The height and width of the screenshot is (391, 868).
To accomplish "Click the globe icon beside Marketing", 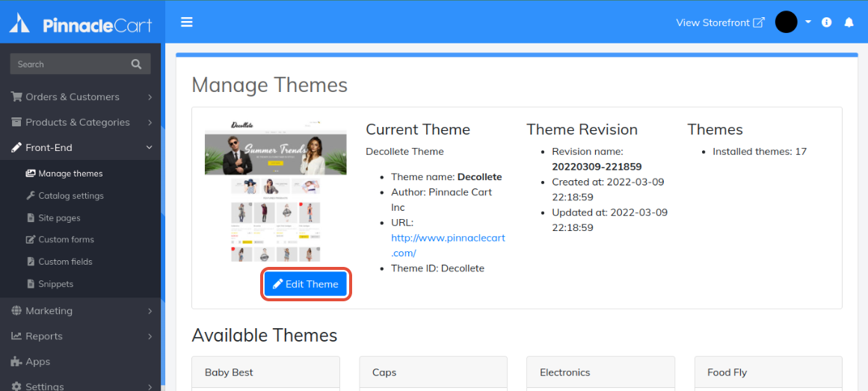I will pos(16,311).
